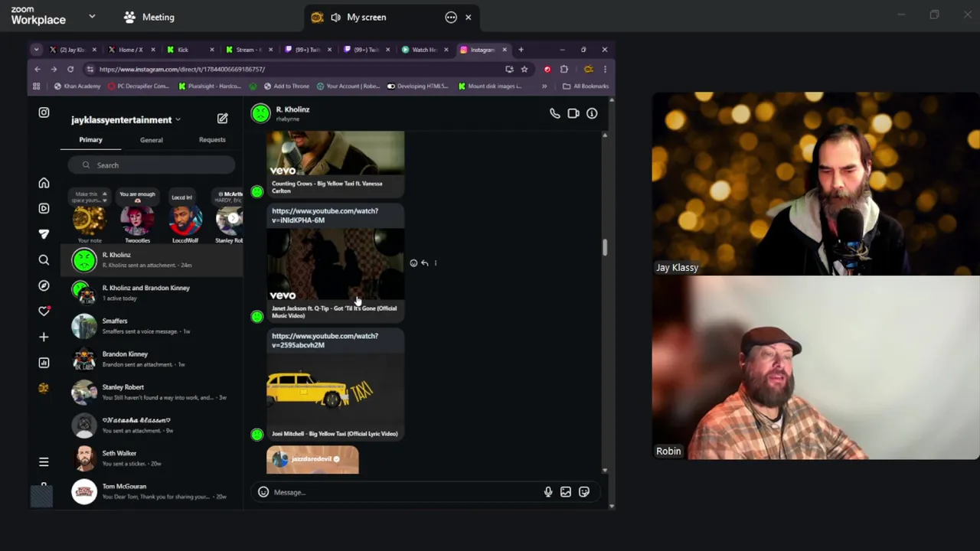The width and height of the screenshot is (980, 551).
Task: Switch to the Primary inbox tab
Action: point(90,139)
